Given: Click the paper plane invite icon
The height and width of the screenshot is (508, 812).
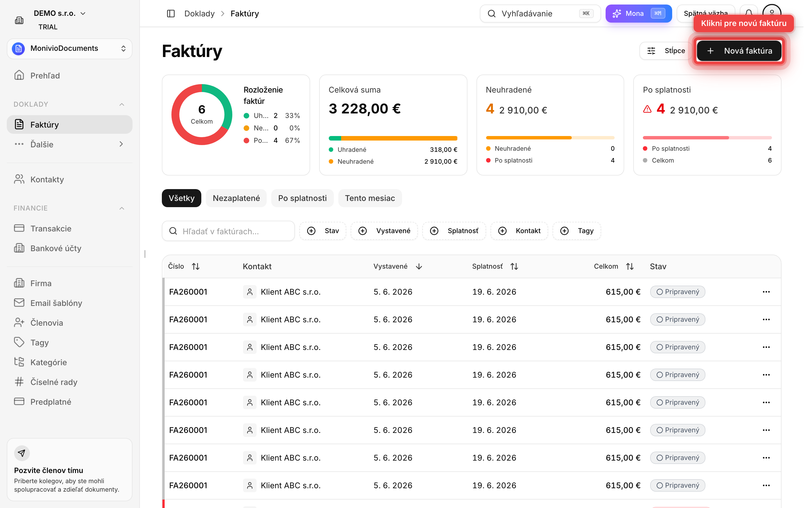Looking at the screenshot, I should tap(22, 453).
